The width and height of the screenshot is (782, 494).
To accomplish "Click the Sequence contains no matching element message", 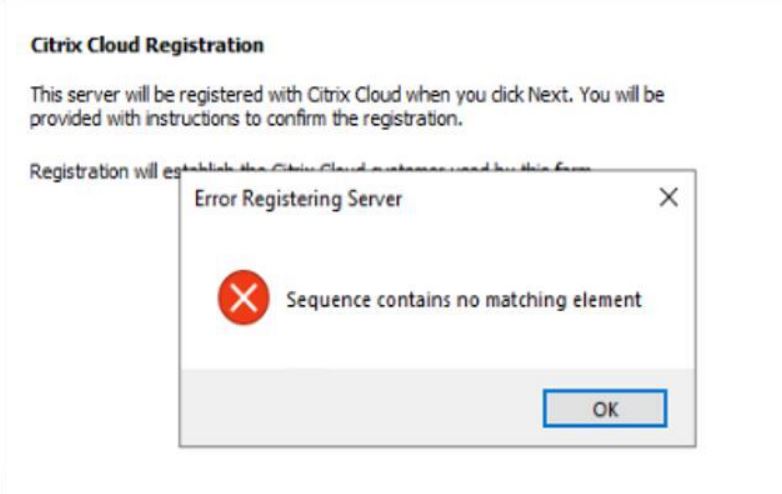I will pyautogui.click(x=464, y=300).
